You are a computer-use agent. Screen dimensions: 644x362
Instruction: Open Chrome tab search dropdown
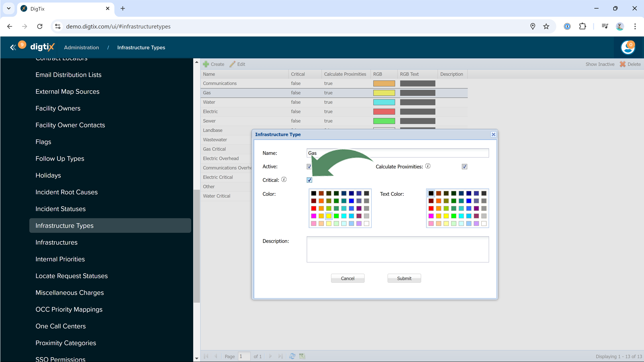pos(9,8)
